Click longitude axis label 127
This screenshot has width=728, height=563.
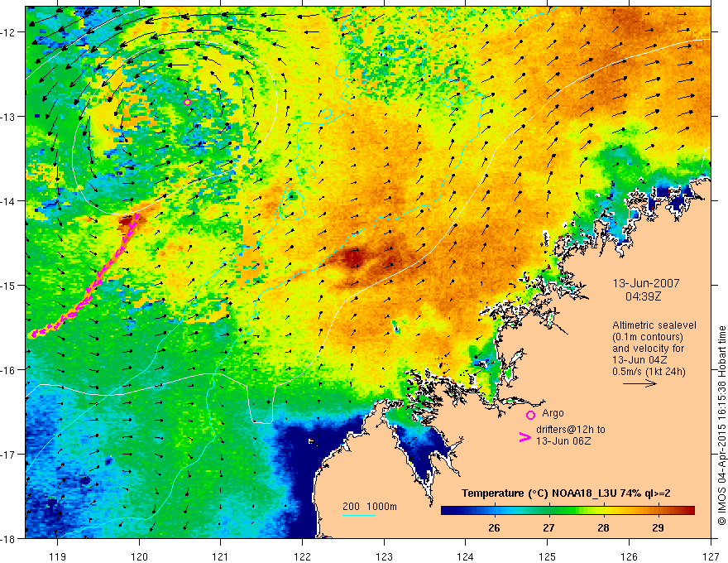(711, 556)
